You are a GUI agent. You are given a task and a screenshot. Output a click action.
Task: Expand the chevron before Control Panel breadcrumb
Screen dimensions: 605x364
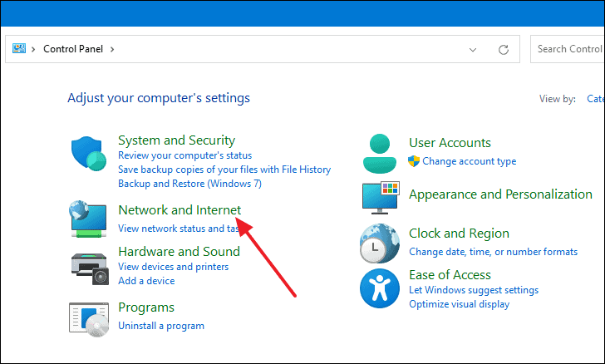33,49
